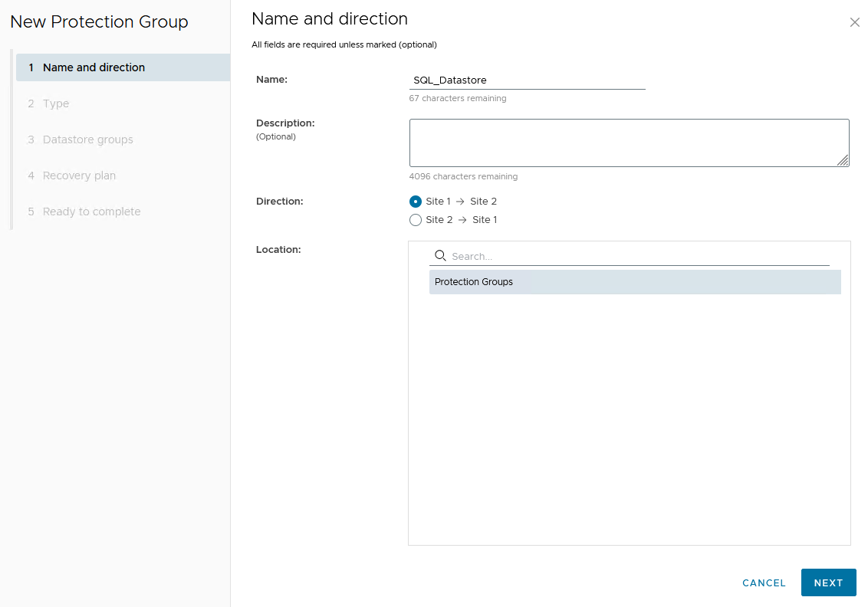Click the Description box resize handle
The height and width of the screenshot is (607, 868).
[x=843, y=160]
